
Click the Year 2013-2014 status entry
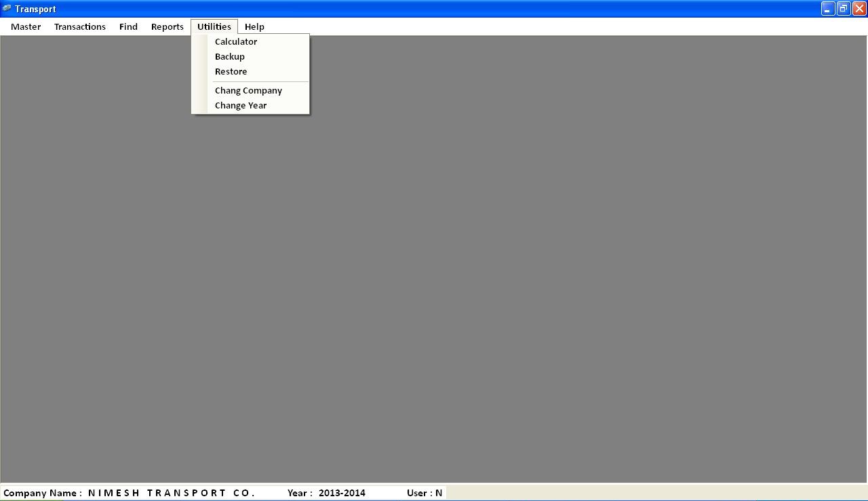pos(326,493)
